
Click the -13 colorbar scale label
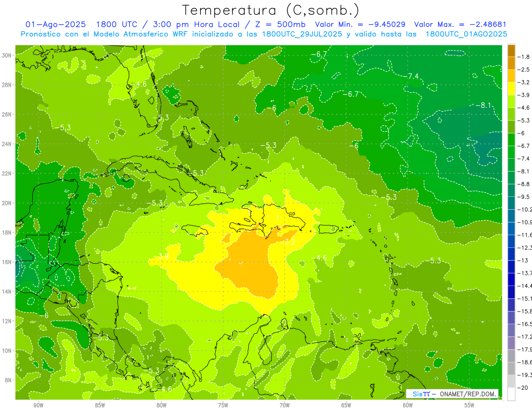pos(523,260)
